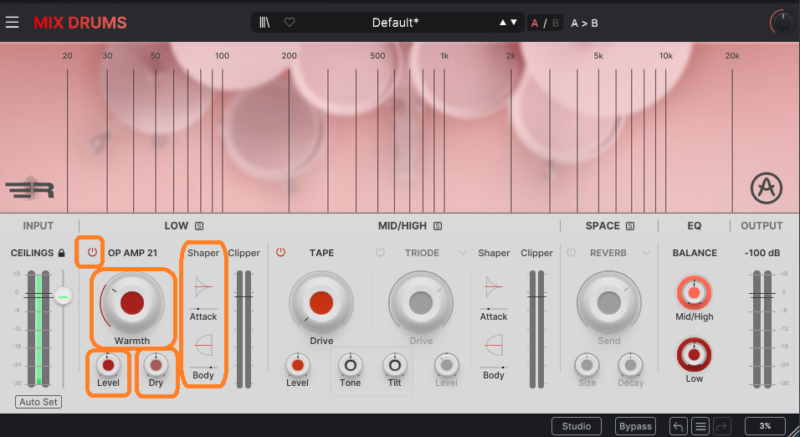The height and width of the screenshot is (437, 800).
Task: Open the preset library browser
Action: pyautogui.click(x=265, y=22)
